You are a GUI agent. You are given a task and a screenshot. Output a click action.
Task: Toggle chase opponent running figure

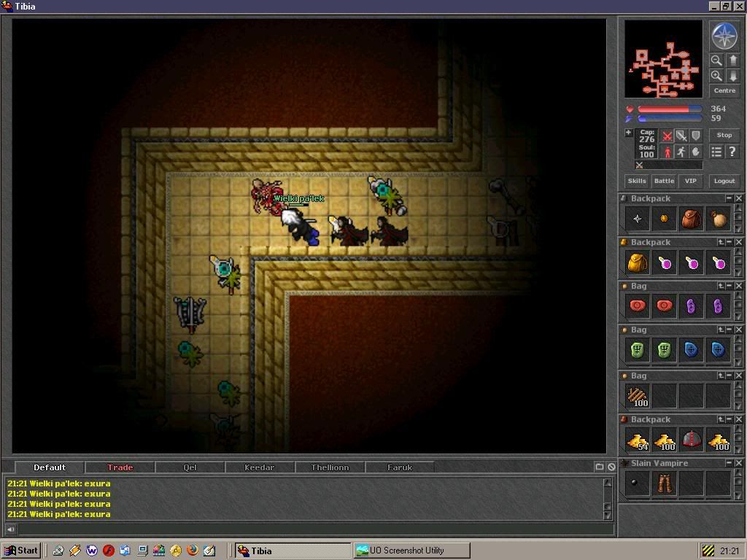pyautogui.click(x=682, y=152)
